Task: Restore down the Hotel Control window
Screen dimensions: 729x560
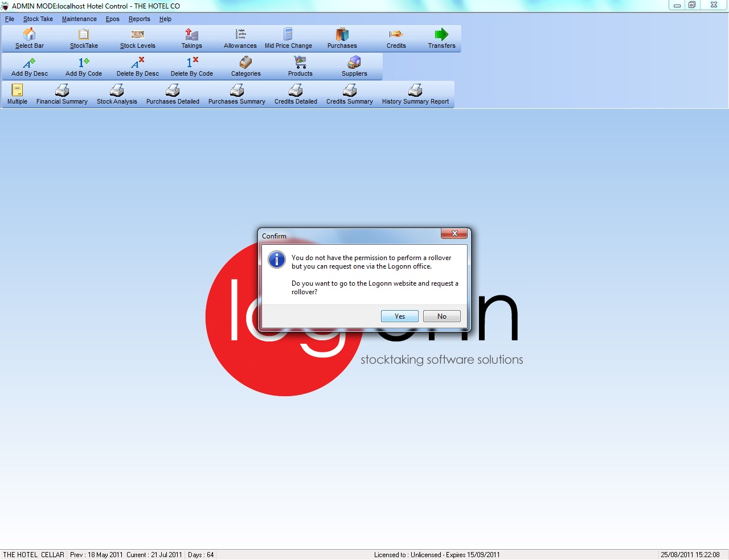Action: tap(692, 5)
